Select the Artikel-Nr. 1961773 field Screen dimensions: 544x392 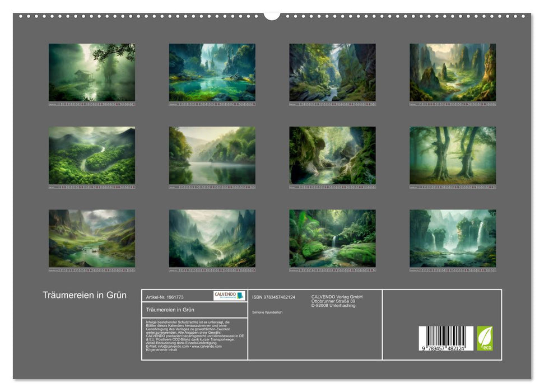[164, 297]
